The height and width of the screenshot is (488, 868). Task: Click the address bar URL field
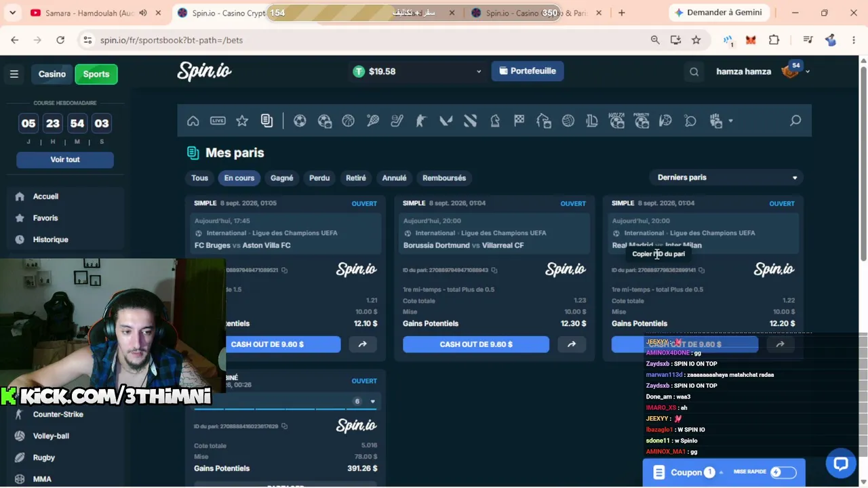(x=366, y=40)
